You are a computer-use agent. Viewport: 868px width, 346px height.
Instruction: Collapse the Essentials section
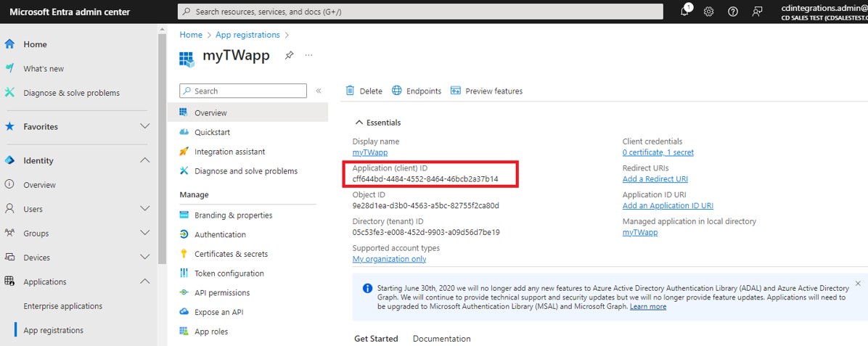[377, 123]
